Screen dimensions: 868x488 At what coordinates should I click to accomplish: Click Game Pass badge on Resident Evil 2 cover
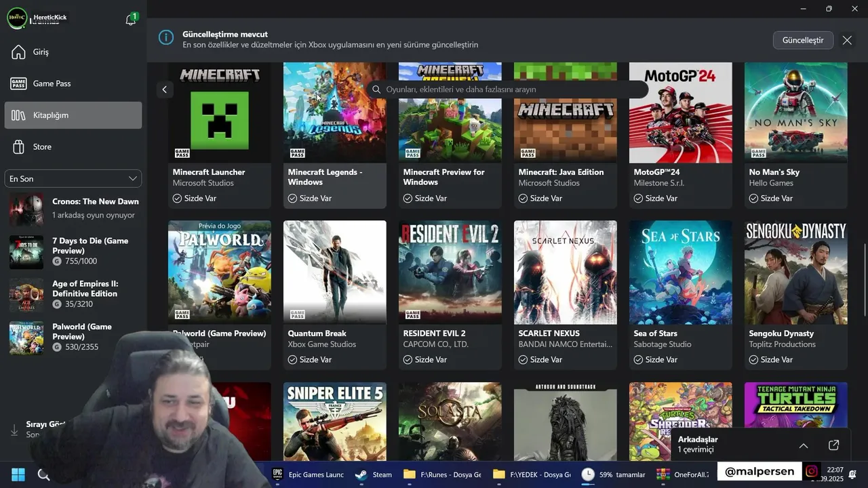click(x=413, y=314)
